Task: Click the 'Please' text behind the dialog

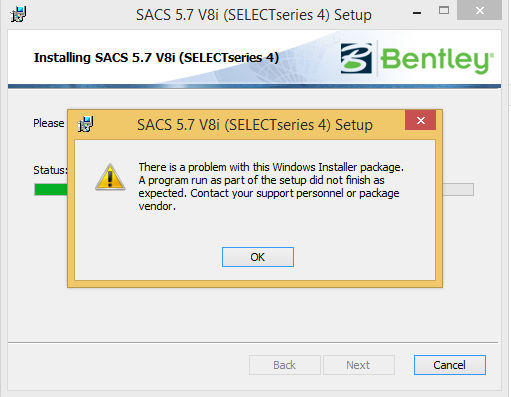Action: pyautogui.click(x=49, y=123)
